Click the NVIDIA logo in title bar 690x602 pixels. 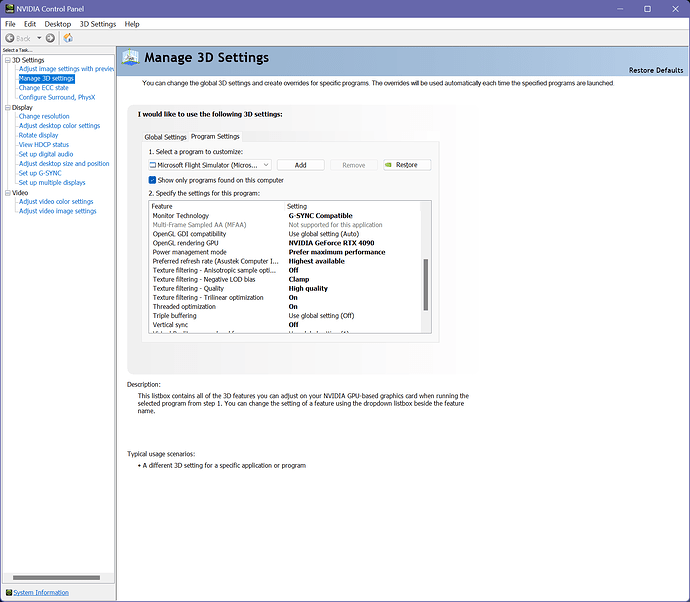tap(8, 8)
